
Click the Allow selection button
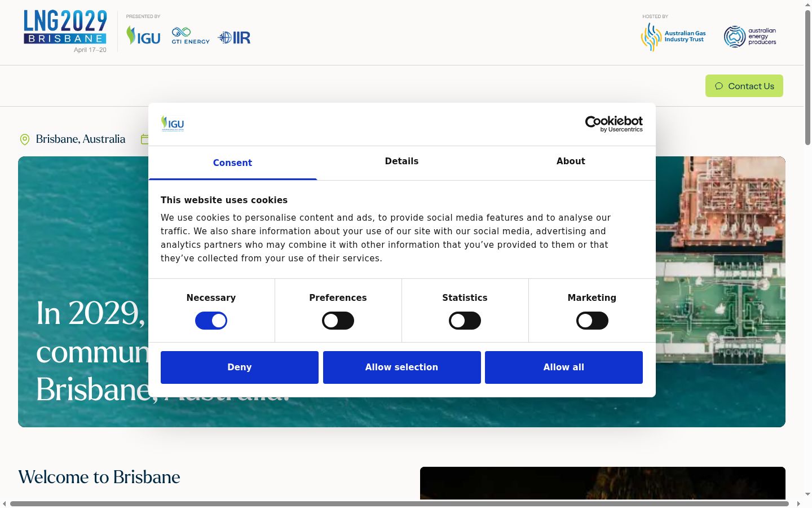[x=402, y=367]
